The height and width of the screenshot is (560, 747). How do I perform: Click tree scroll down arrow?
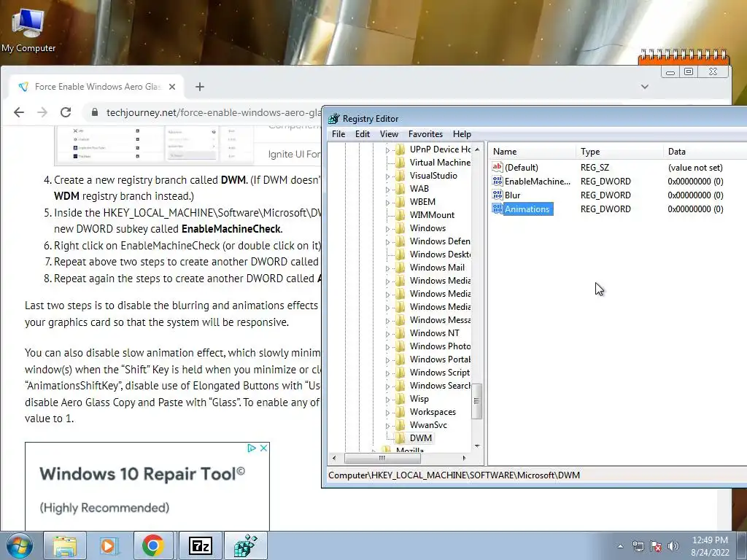477,446
